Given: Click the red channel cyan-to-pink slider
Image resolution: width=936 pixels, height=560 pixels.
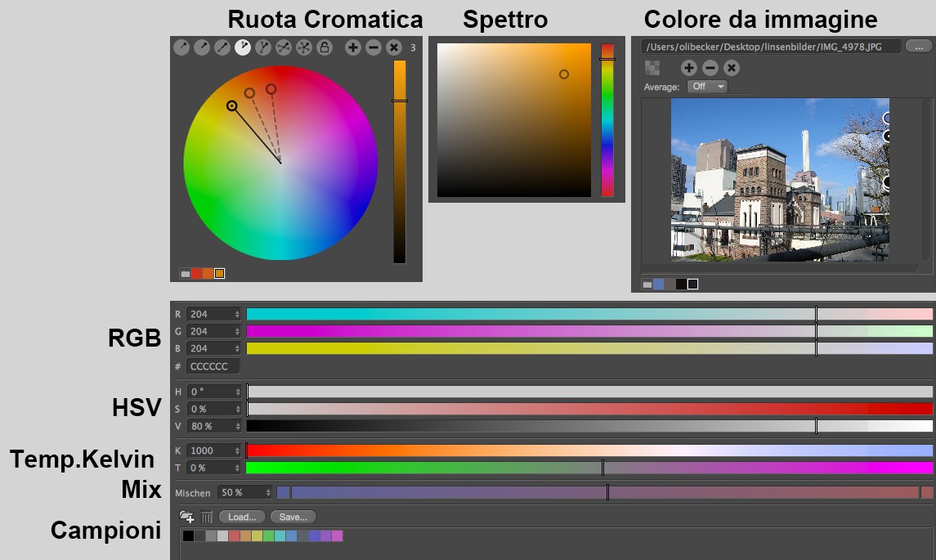Looking at the screenshot, I should pos(589,314).
